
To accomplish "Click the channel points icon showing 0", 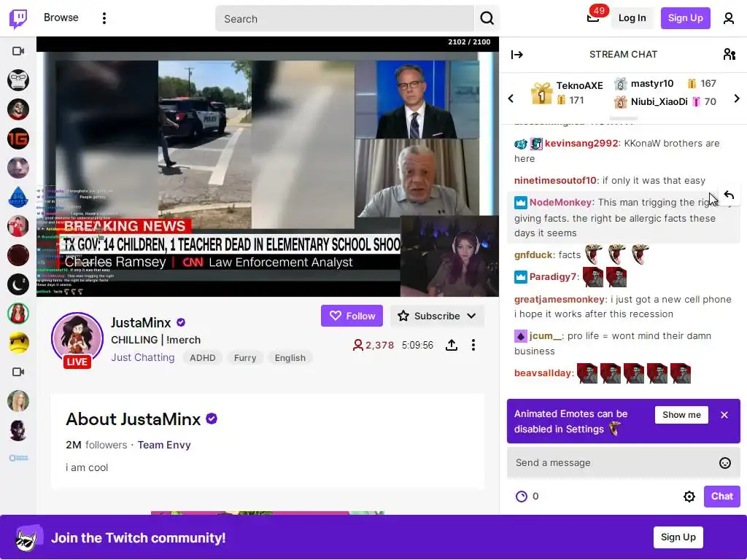I will tap(522, 496).
